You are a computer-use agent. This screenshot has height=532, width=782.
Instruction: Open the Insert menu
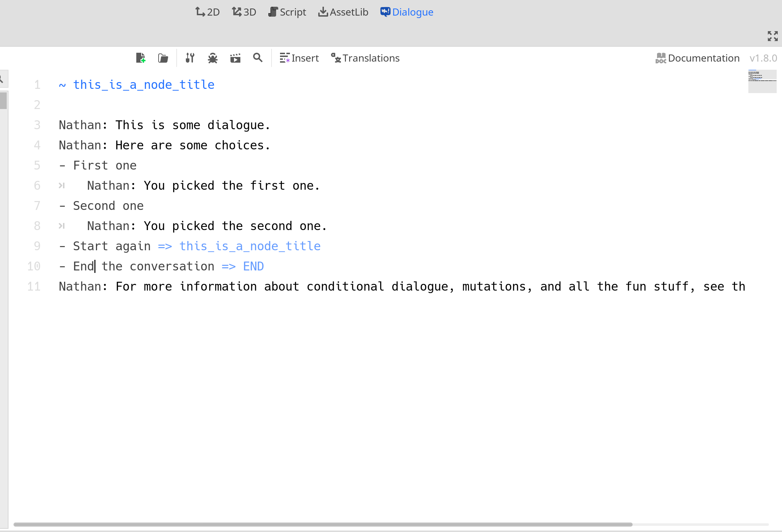click(299, 58)
